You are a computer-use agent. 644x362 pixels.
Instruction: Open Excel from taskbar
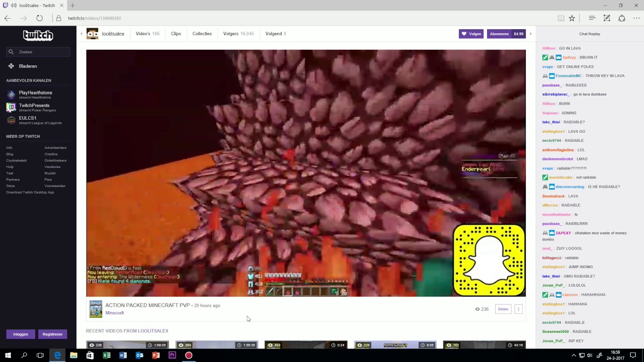(x=107, y=355)
